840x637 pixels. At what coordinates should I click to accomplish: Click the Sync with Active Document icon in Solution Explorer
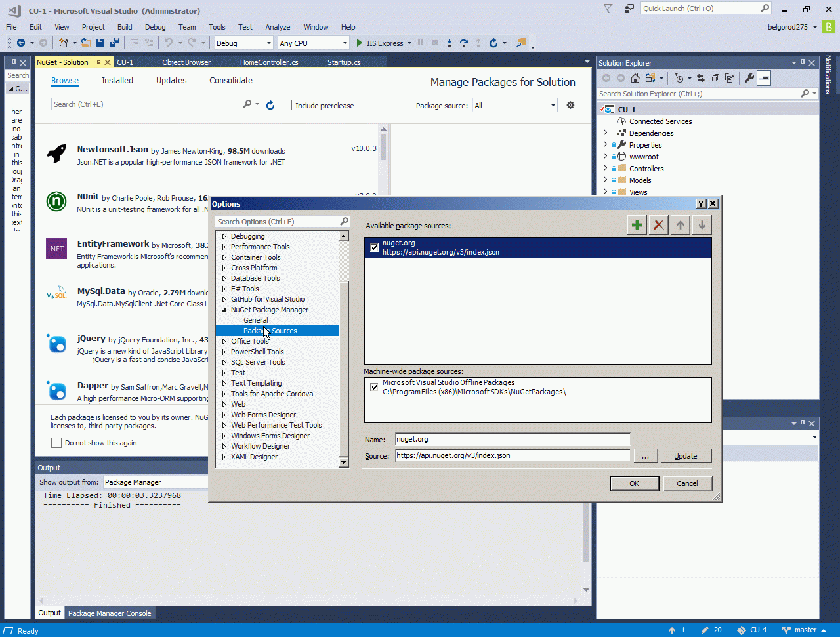point(701,78)
